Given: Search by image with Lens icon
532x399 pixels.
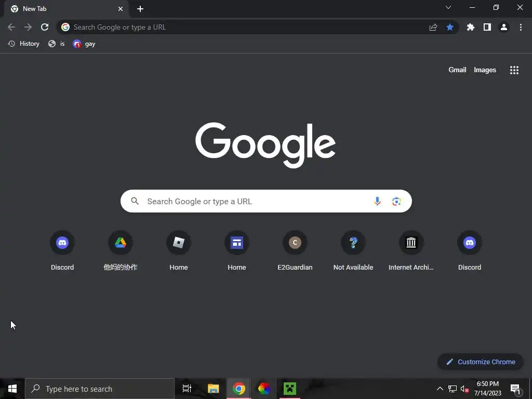Looking at the screenshot, I should click(x=396, y=201).
